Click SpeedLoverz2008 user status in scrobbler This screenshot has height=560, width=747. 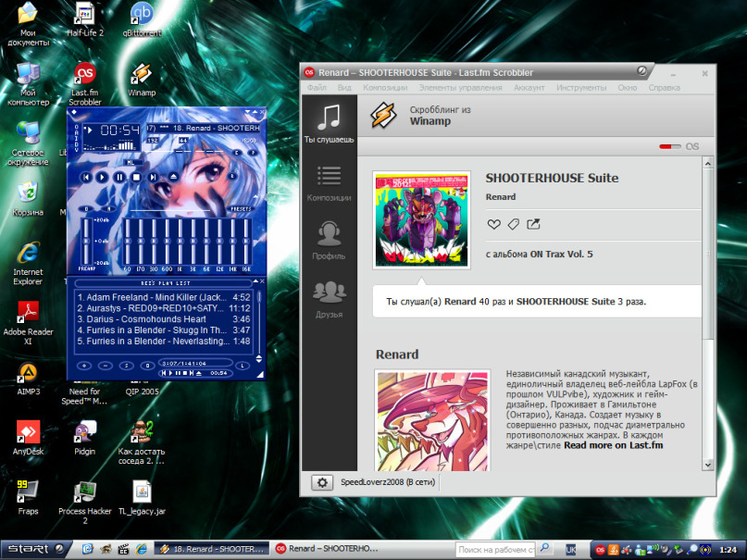pyautogui.click(x=388, y=482)
